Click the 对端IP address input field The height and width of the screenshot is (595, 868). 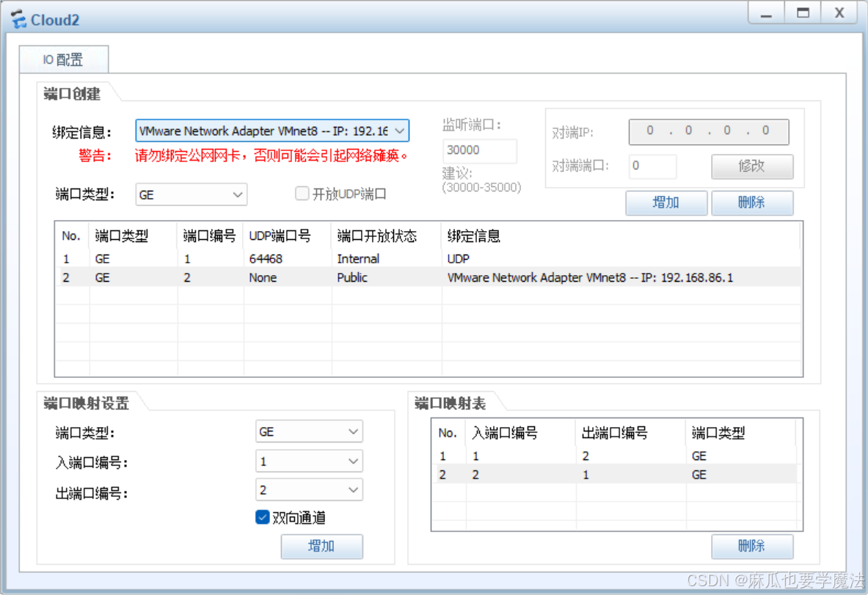coord(708,132)
